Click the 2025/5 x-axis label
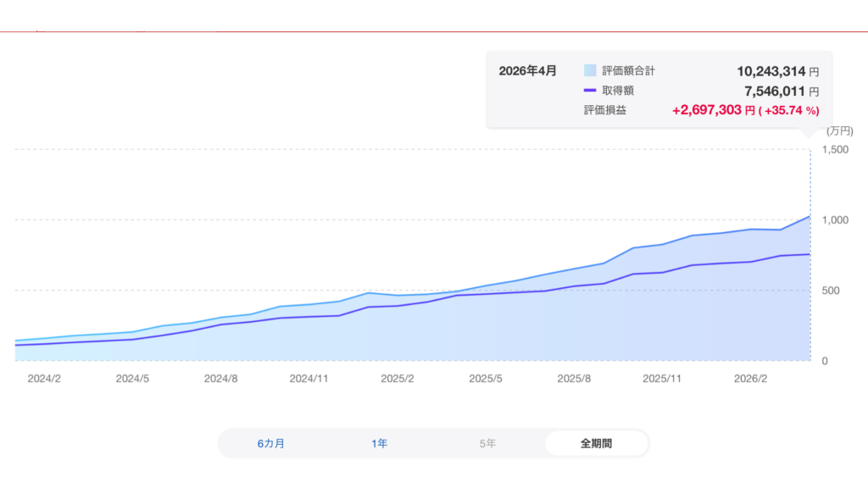868x488 pixels. pyautogui.click(x=487, y=379)
